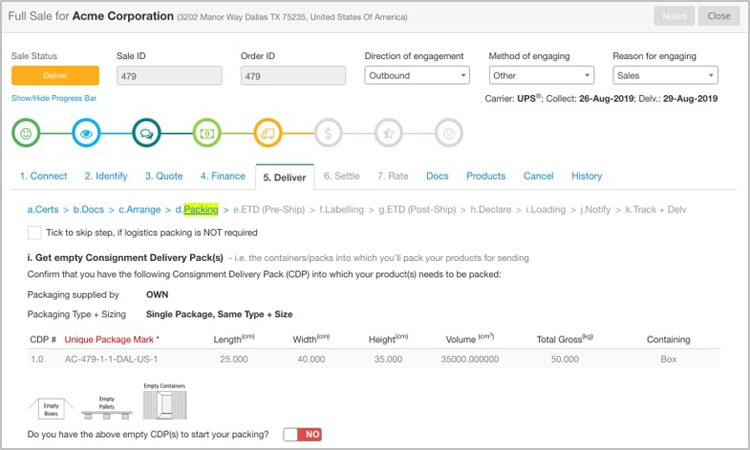This screenshot has height=450, width=750.
Task: Click the Containing column header
Action: (668, 340)
